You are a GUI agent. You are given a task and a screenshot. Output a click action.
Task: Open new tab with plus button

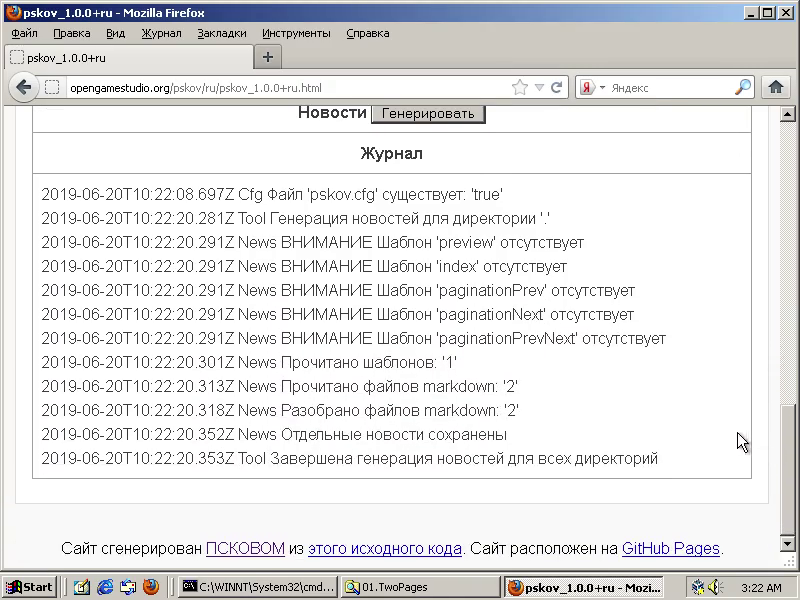point(267,56)
